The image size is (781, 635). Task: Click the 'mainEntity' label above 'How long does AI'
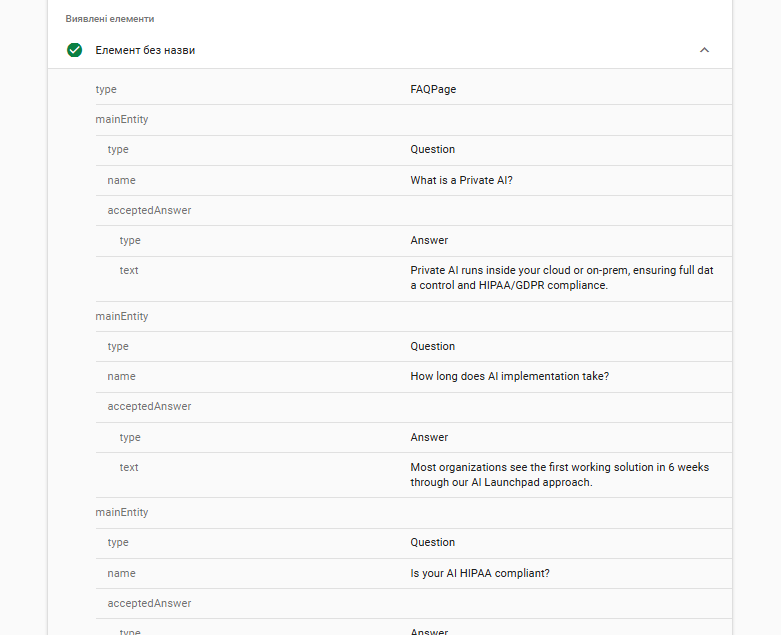pos(122,316)
